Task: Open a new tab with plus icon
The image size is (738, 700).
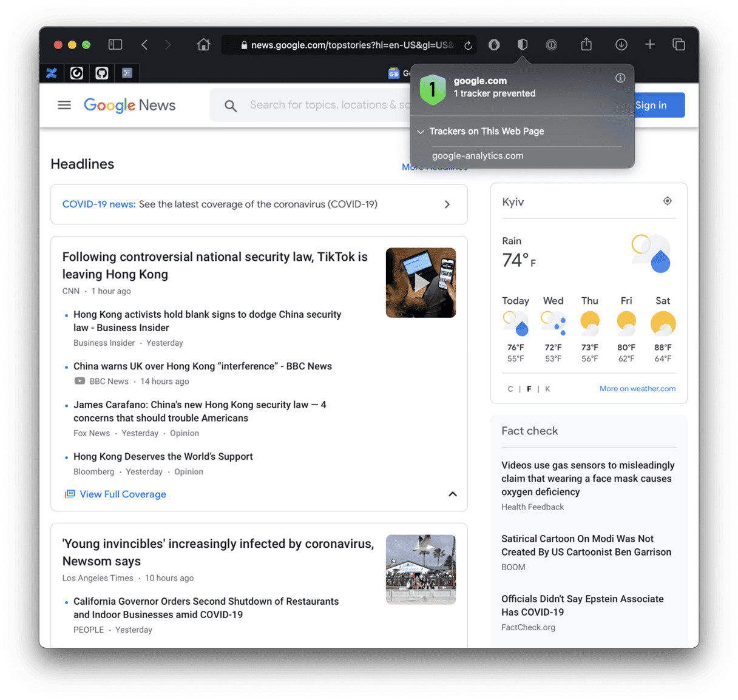Action: [x=650, y=44]
